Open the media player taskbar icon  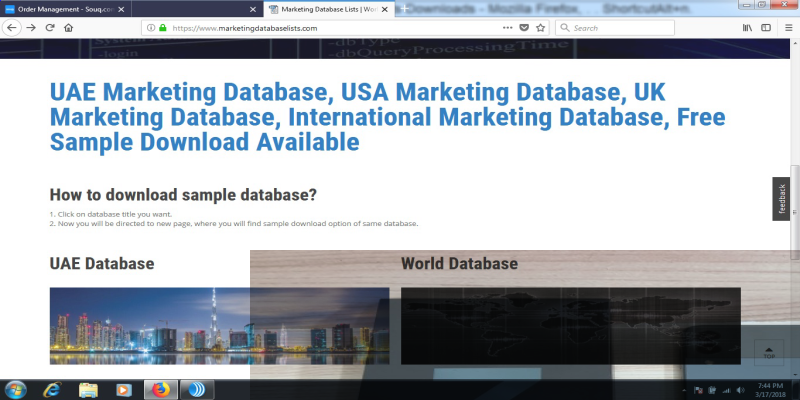tap(123, 390)
